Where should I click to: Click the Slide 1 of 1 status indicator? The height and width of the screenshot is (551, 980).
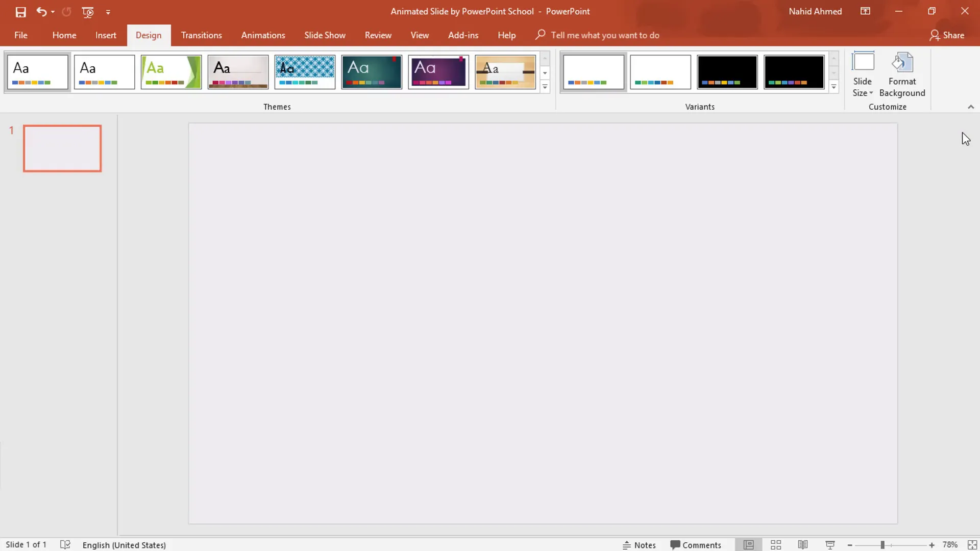click(x=26, y=545)
